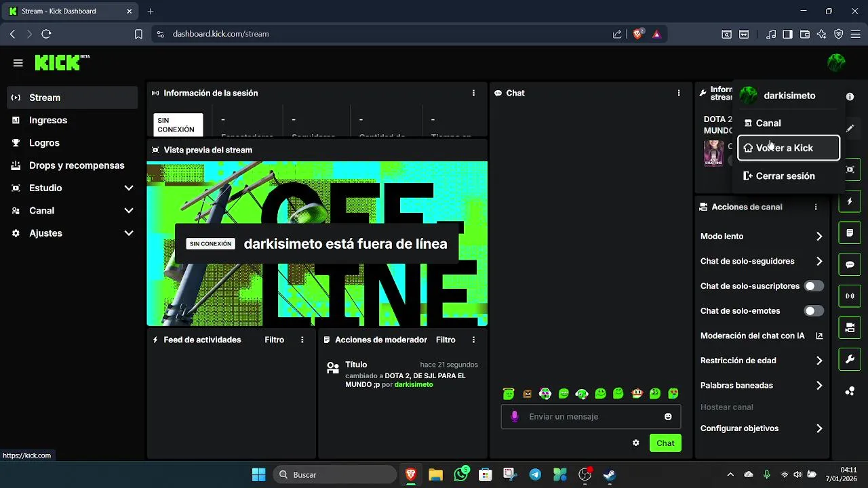Choose Volver a Kick in profile menu
The width and height of the screenshot is (868, 488).
point(789,148)
